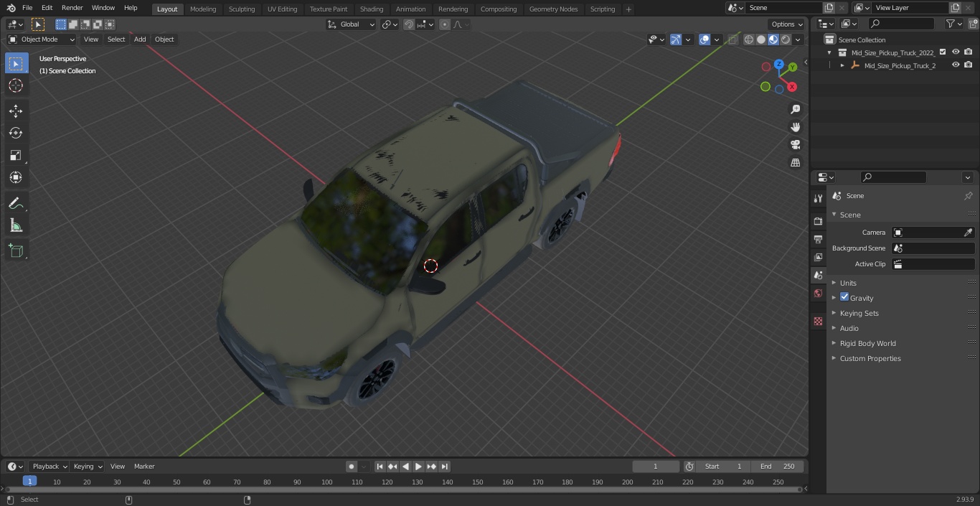
Task: Open Render properties tab
Action: (x=818, y=221)
